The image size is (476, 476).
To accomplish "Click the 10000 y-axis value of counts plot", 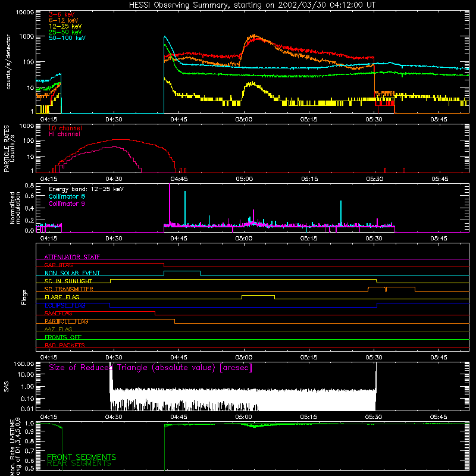I will 25,12.
